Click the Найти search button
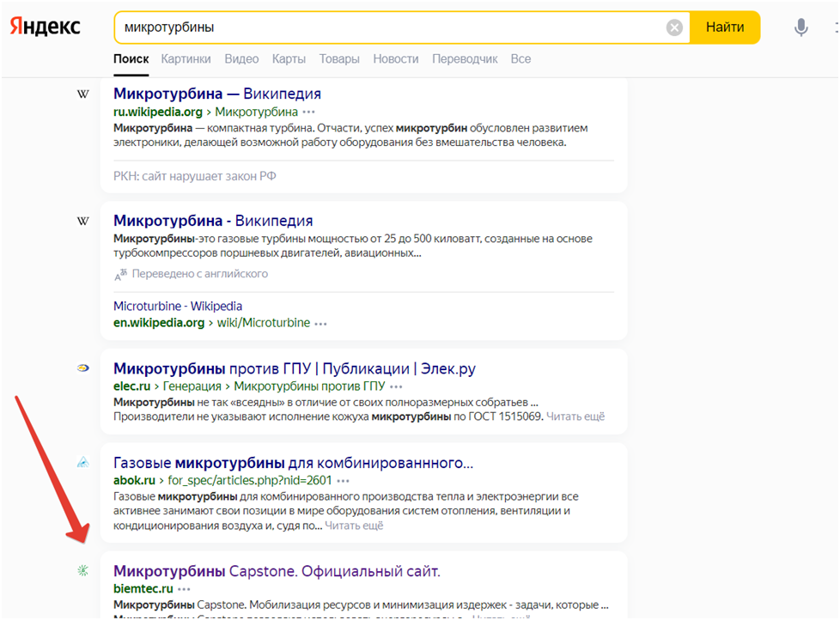 pyautogui.click(x=724, y=27)
